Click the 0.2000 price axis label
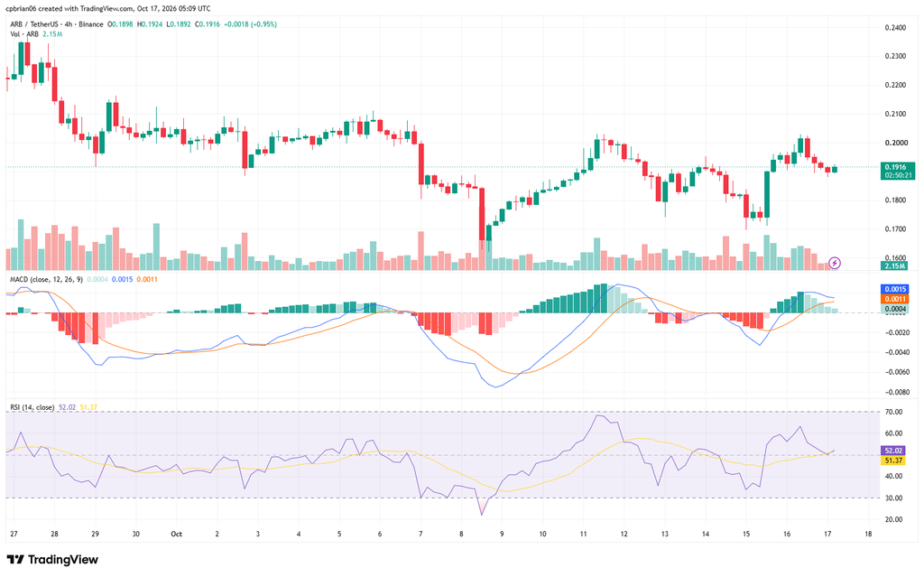924x577 pixels. [x=896, y=143]
